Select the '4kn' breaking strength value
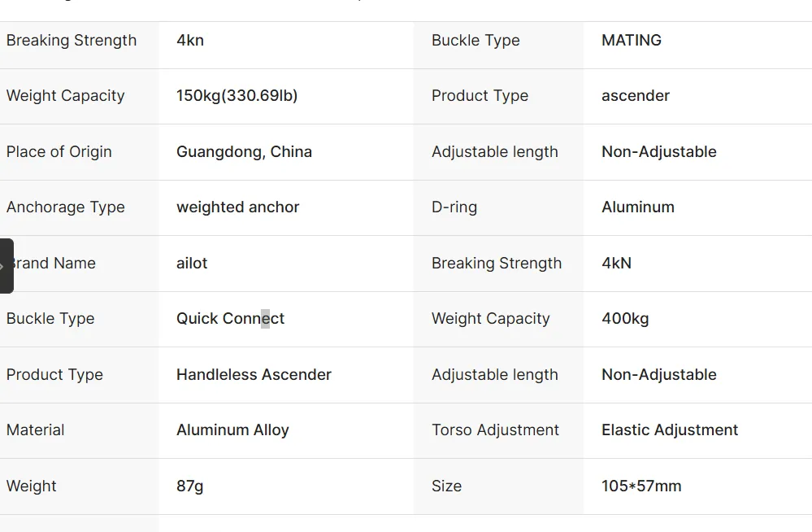 [190, 41]
